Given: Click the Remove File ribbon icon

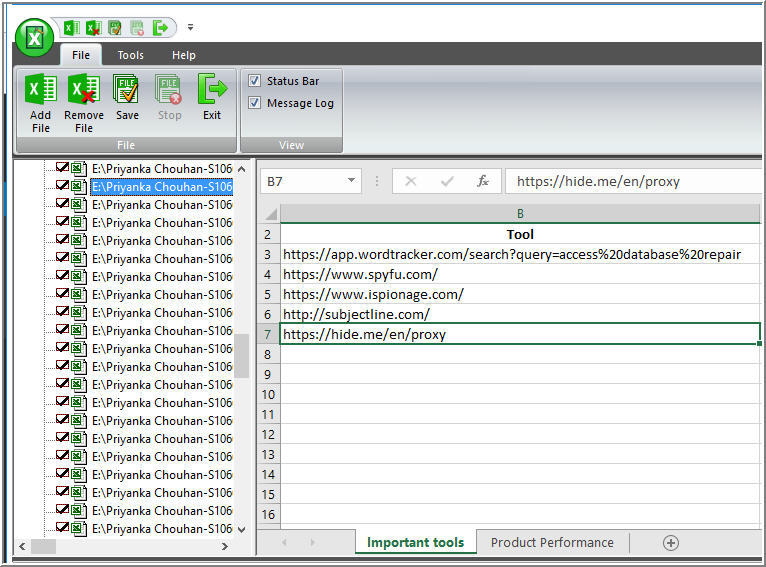Looking at the screenshot, I should coord(84,104).
